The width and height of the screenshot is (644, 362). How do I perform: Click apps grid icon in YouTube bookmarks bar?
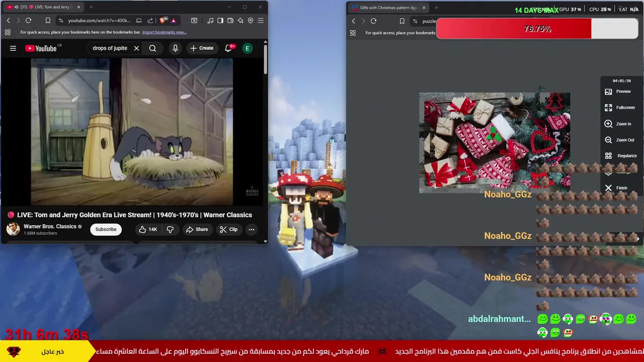[8, 32]
